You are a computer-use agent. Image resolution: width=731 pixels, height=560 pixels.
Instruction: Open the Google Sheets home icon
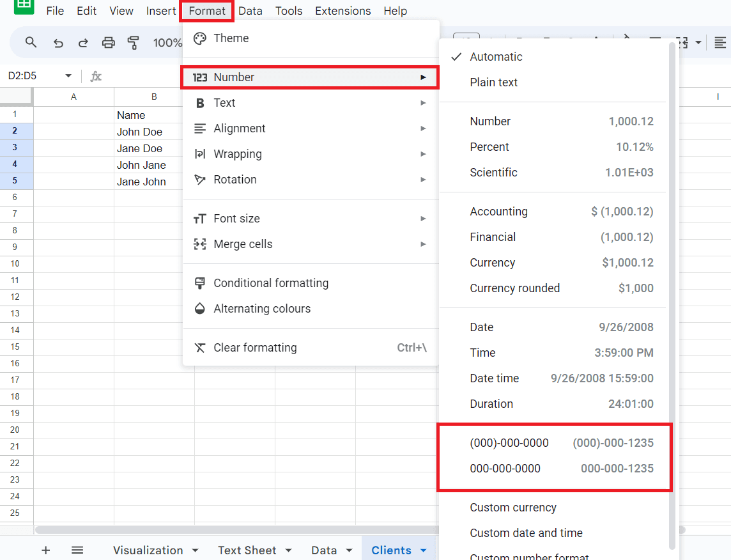tap(24, 7)
